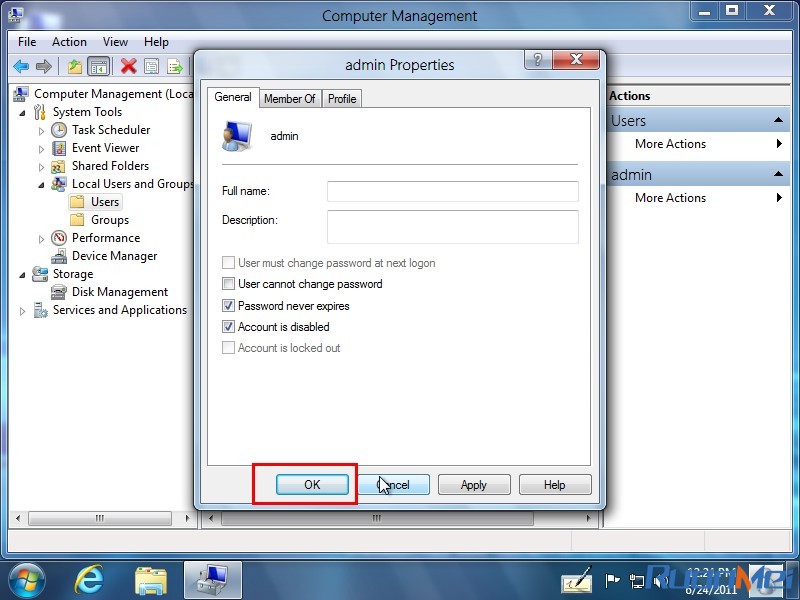This screenshot has height=600, width=800.
Task: Expand Services and Applications node
Action: 22,311
